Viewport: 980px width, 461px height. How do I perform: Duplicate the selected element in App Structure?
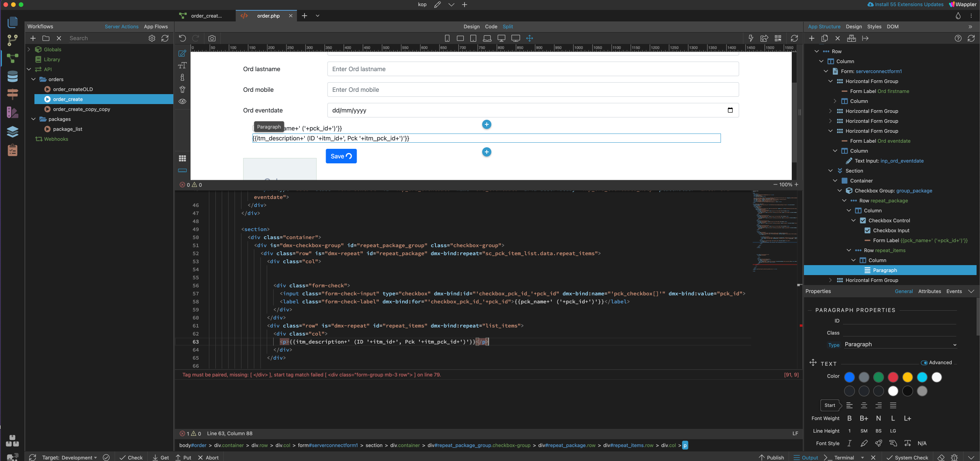(825, 38)
